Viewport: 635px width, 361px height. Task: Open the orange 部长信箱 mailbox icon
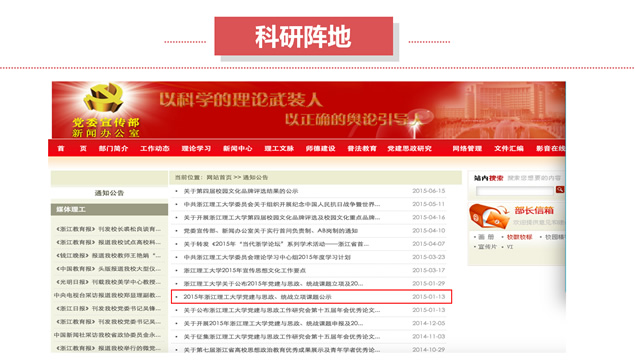(489, 216)
